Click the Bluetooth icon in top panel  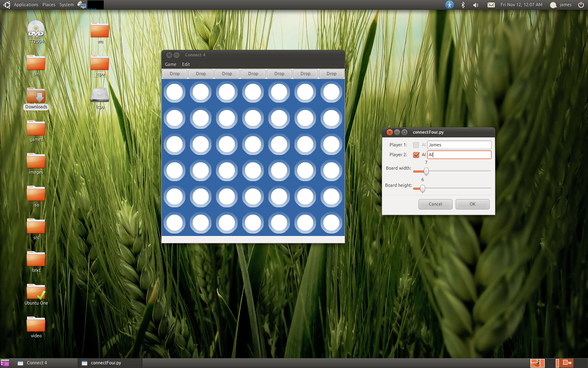coord(463,5)
